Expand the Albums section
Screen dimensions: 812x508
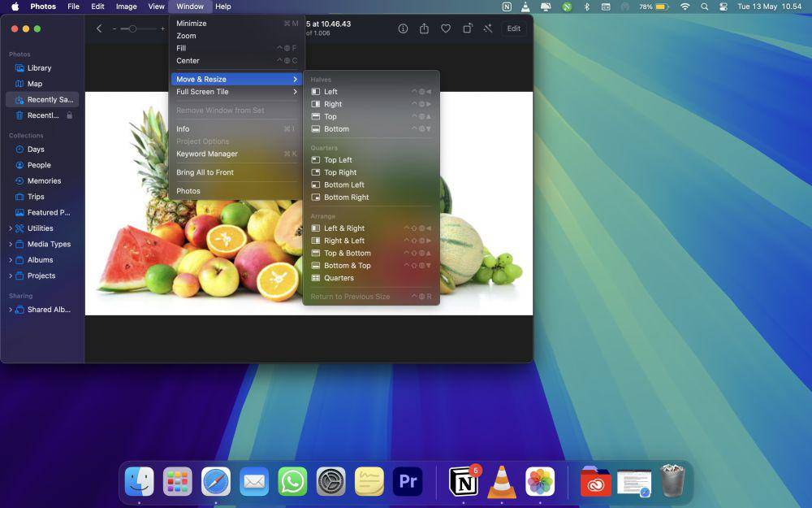(x=11, y=260)
